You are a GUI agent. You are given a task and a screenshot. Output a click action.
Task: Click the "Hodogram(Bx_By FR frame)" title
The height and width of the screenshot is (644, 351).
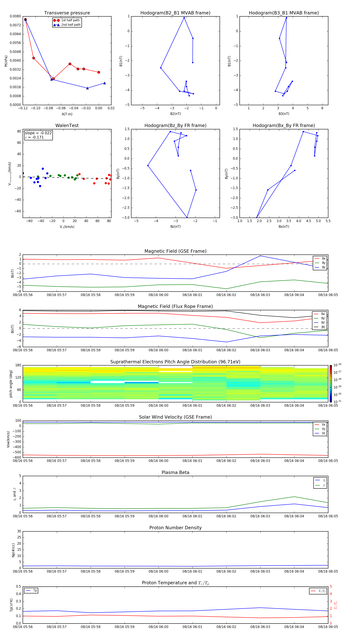coord(284,125)
